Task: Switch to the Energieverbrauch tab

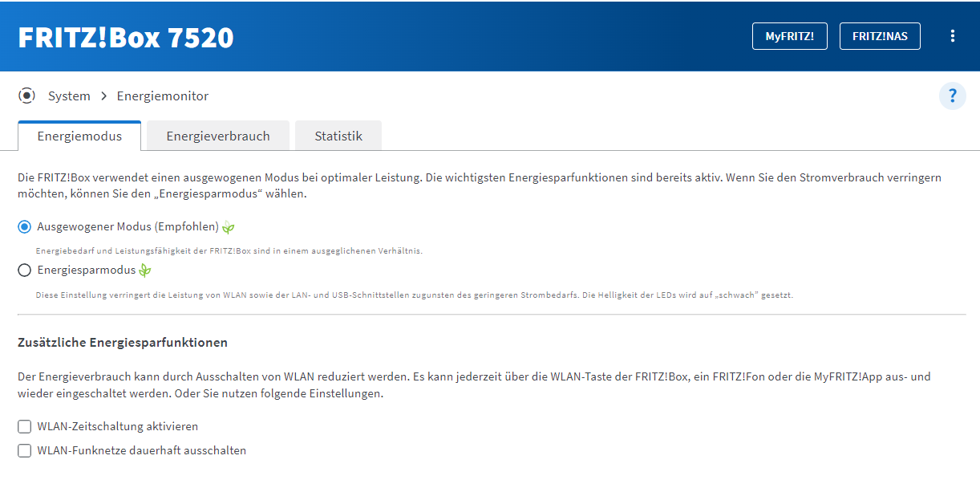Action: click(x=218, y=136)
